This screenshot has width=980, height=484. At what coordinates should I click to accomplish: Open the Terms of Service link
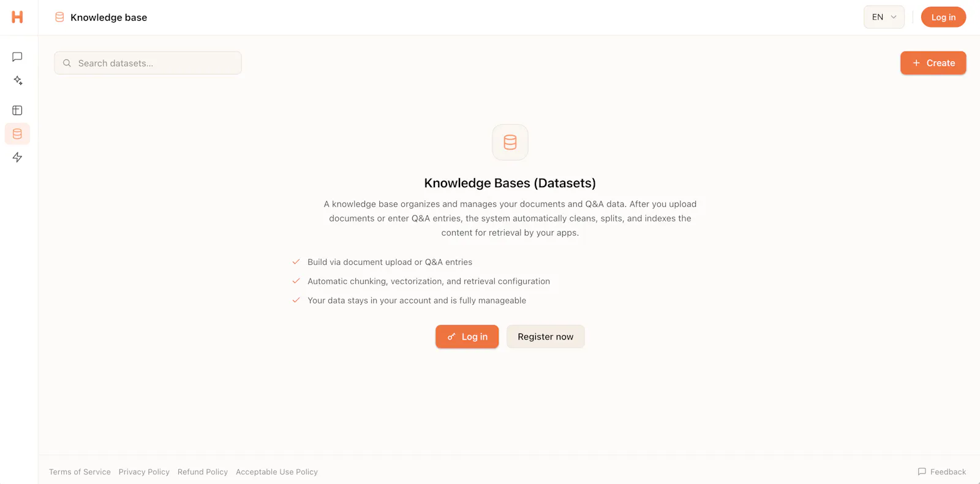pos(80,472)
